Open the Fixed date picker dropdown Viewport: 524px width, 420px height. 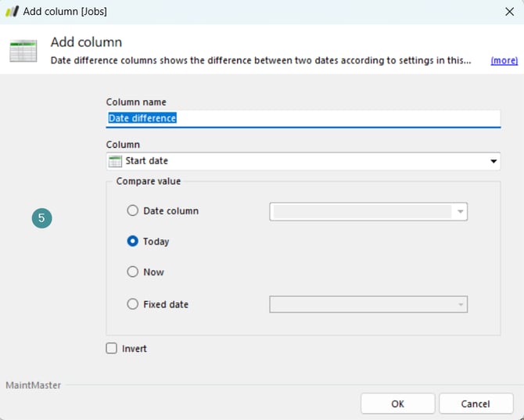(461, 304)
